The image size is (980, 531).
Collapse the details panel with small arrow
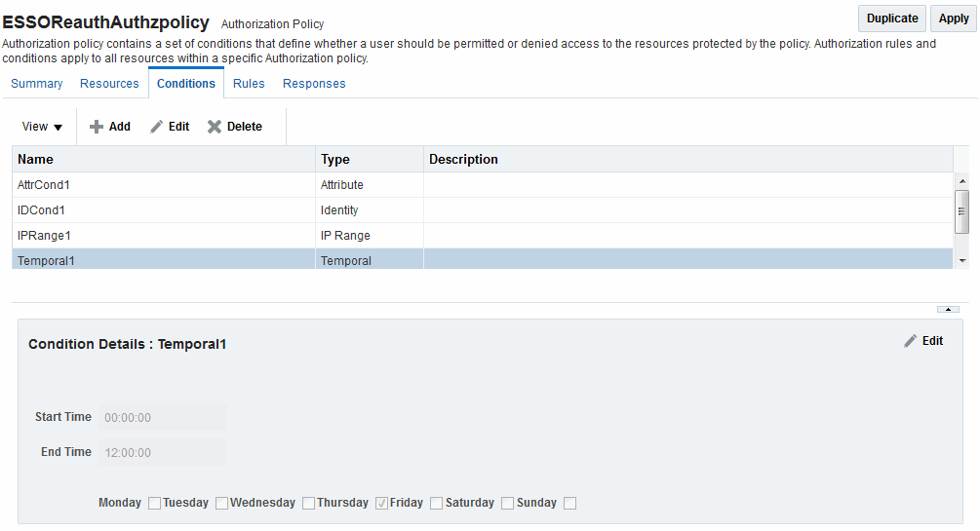(x=948, y=309)
